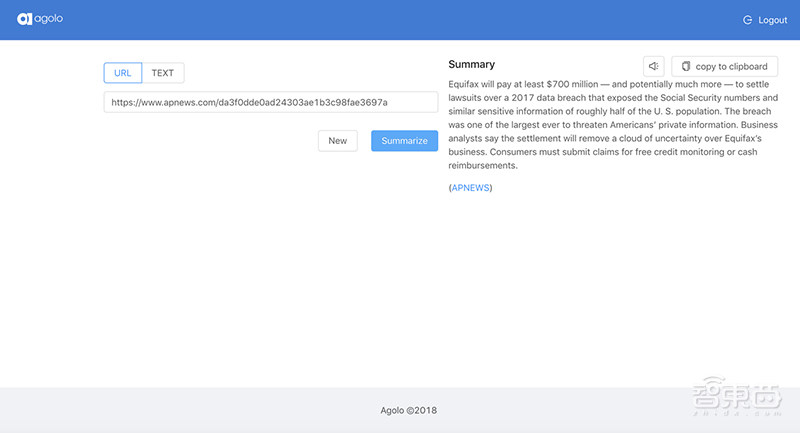Click the Logout text link
This screenshot has width=800, height=433.
[773, 20]
